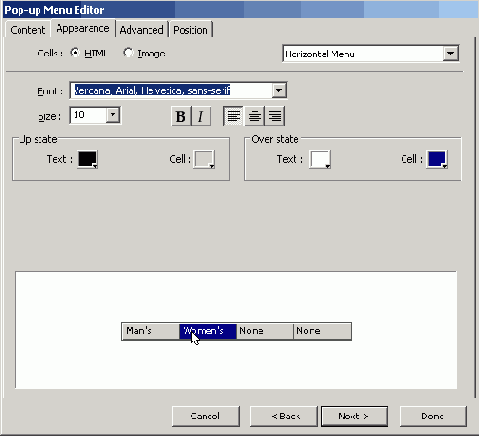Screen dimensions: 479x436
Task: Set center text alignment
Action: point(254,116)
